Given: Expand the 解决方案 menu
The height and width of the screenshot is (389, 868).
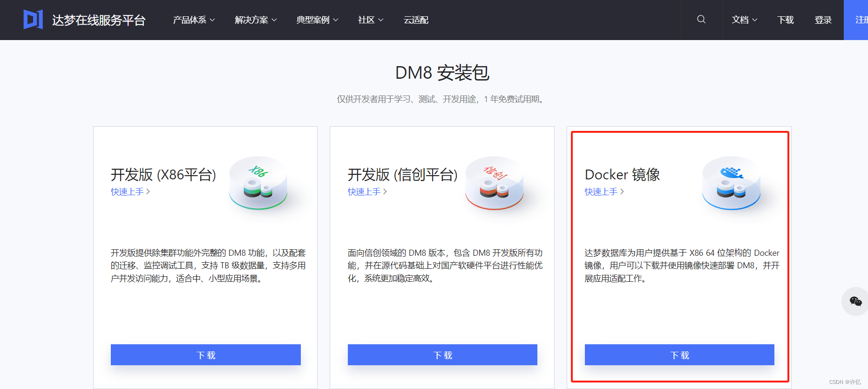Looking at the screenshot, I should point(256,20).
